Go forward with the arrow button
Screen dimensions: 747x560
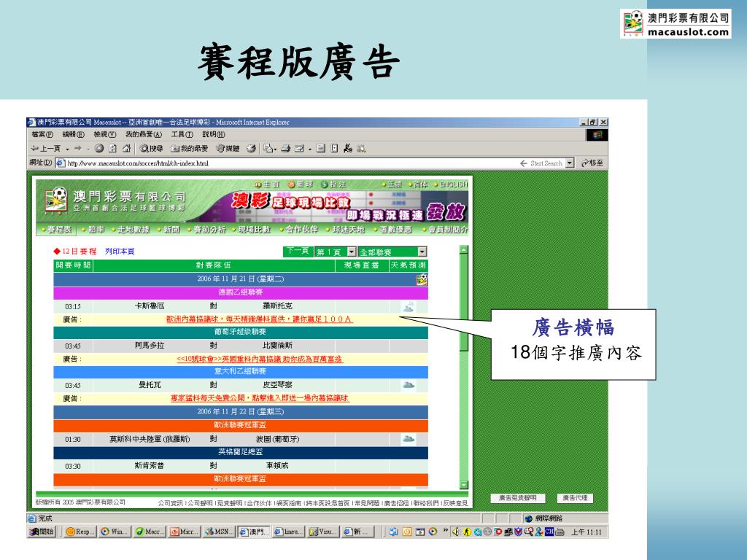[78, 149]
